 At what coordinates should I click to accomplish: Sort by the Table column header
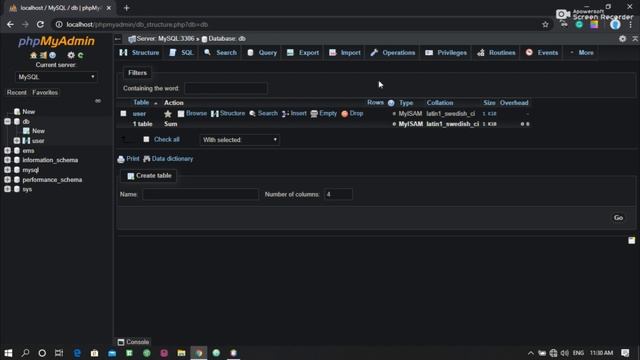(141, 103)
